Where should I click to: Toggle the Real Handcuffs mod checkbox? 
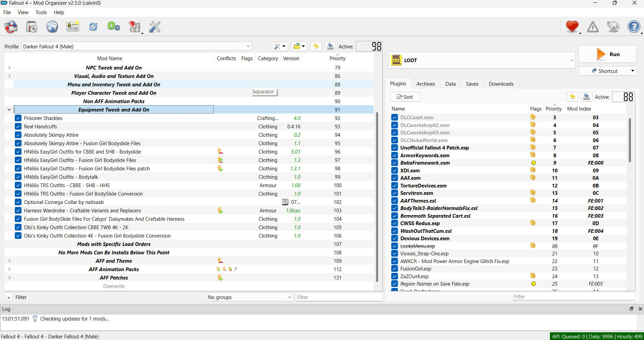pos(18,126)
